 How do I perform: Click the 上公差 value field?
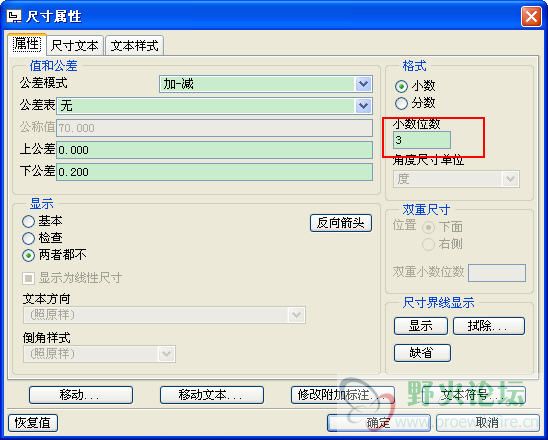coord(214,150)
